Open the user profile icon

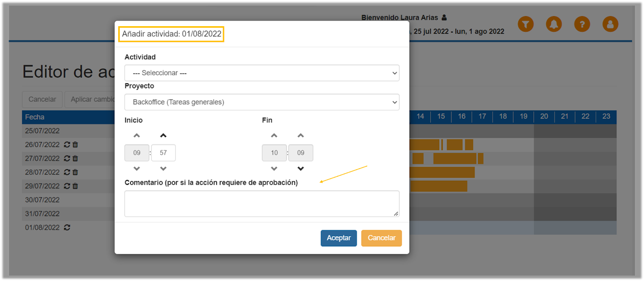tap(610, 24)
